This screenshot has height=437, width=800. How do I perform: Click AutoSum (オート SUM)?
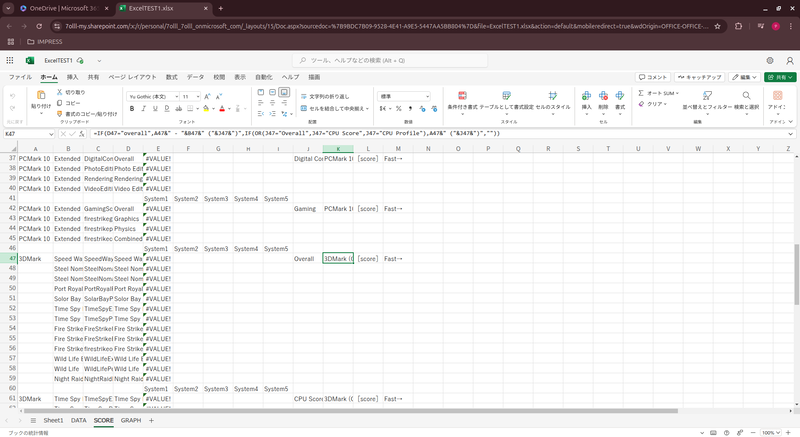[658, 93]
